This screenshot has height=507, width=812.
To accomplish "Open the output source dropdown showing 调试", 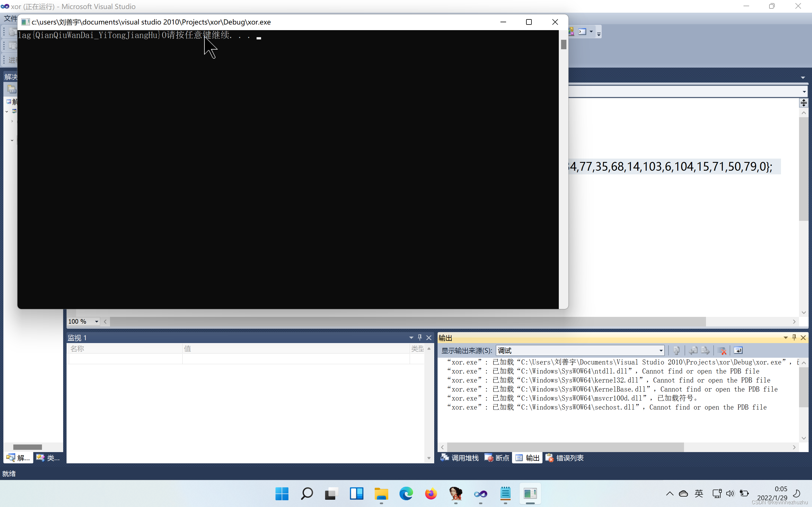I will pos(661,350).
